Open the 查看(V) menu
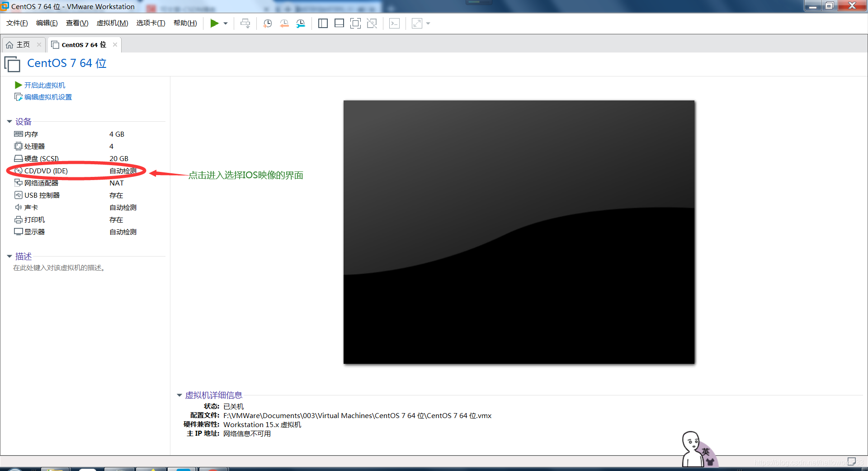Image resolution: width=868 pixels, height=471 pixels. (77, 23)
